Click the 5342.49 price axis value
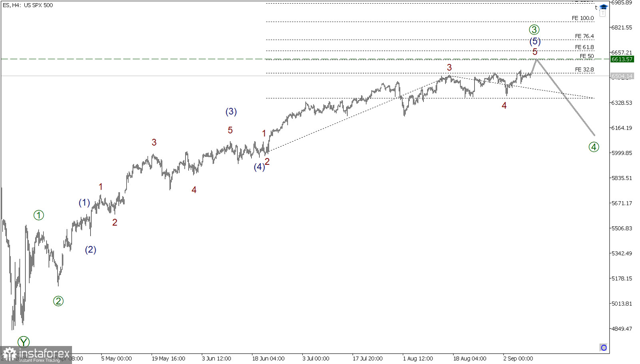 click(x=622, y=253)
